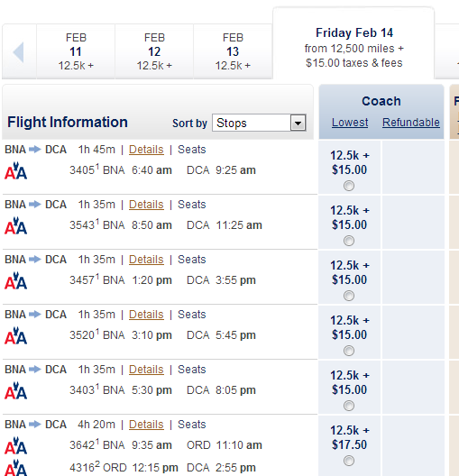Expand Details for the 4h 20m flight
The image size is (459, 476).
(146, 425)
